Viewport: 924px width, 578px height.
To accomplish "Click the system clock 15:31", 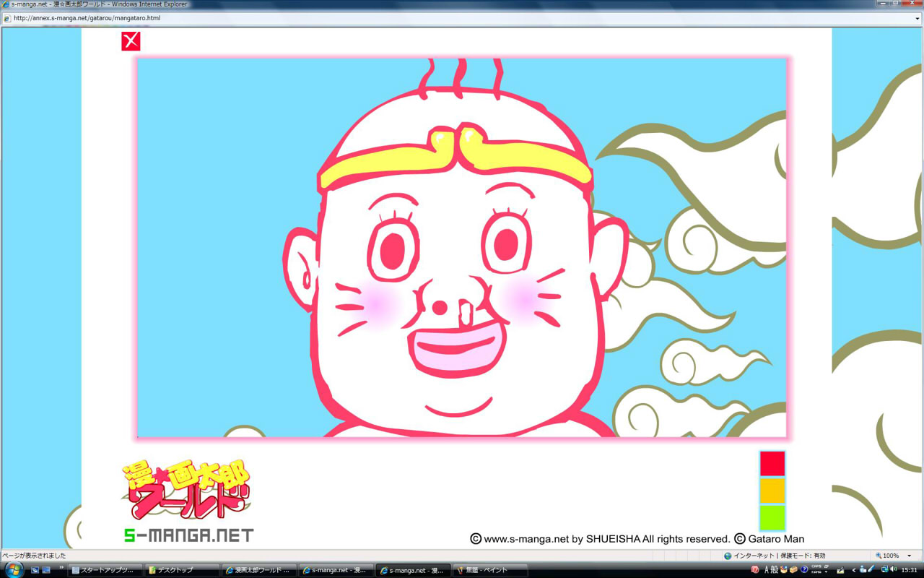I will pyautogui.click(x=909, y=570).
